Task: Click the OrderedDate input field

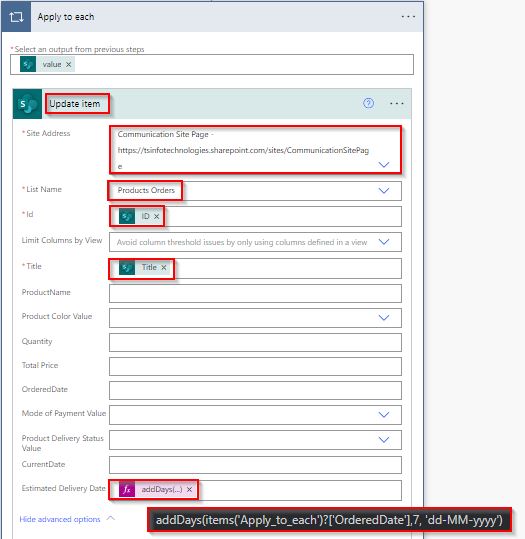Action: tap(255, 390)
